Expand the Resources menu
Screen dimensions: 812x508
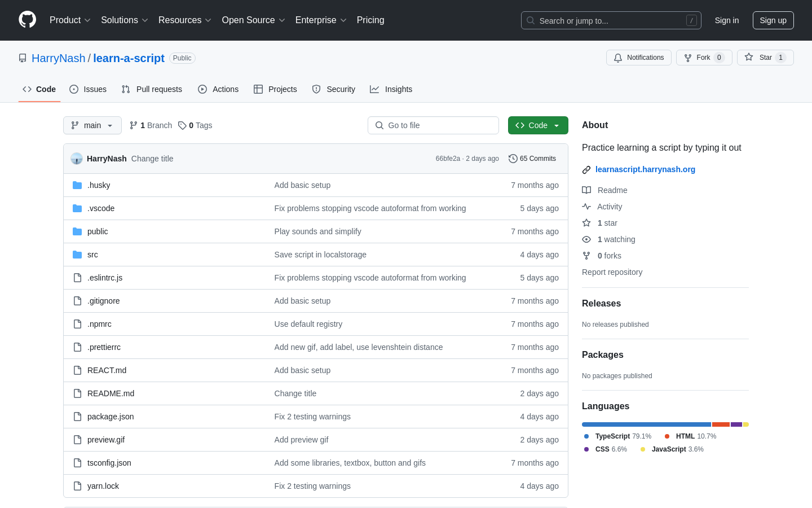(185, 20)
